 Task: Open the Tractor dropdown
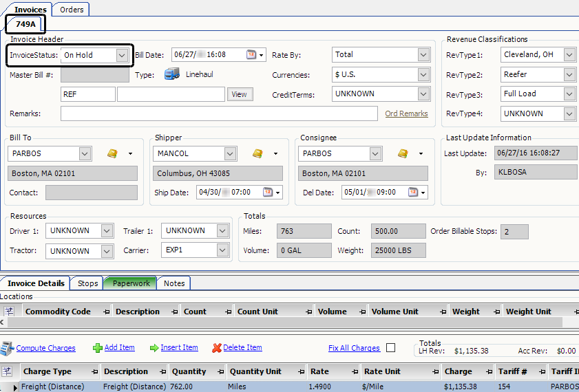107,251
